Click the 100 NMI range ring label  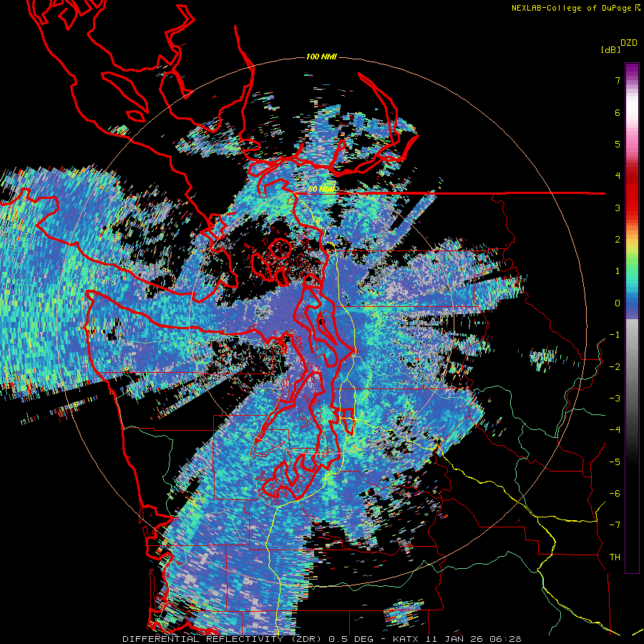coord(321,57)
